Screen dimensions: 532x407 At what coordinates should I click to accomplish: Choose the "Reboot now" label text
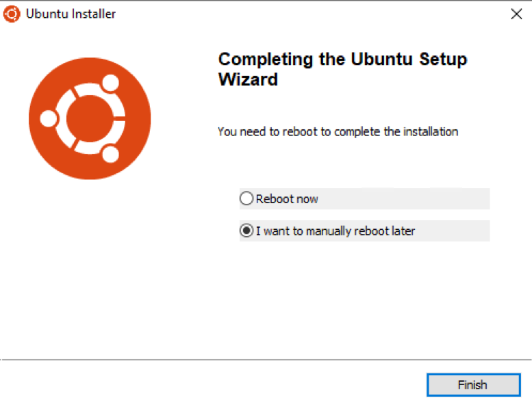287,199
